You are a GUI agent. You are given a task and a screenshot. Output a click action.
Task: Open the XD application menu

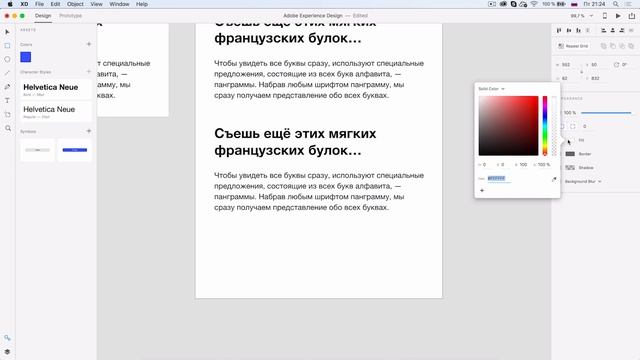(24, 4)
